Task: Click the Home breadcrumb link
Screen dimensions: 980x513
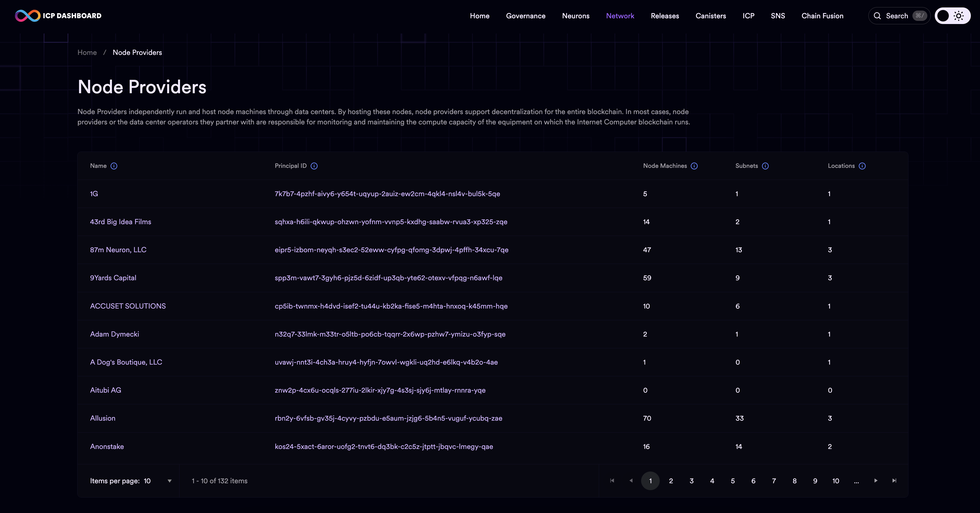Action: point(87,52)
